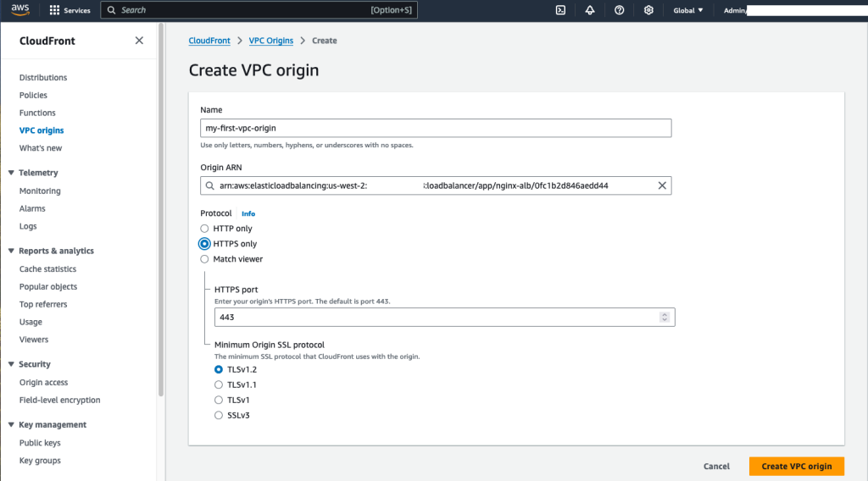The height and width of the screenshot is (481, 868).
Task: Click into the Origin ARN field
Action: 436,185
